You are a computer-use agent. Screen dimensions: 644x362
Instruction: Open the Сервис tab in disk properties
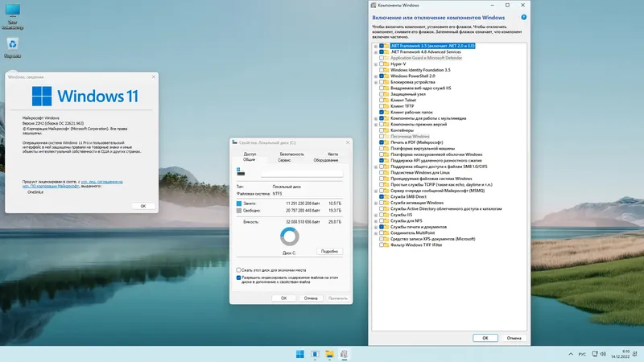tap(284, 160)
